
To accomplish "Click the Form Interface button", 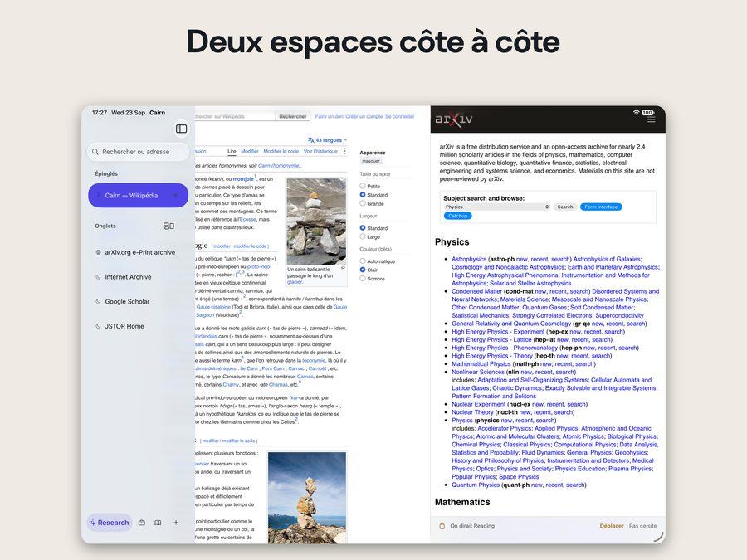I will [601, 207].
